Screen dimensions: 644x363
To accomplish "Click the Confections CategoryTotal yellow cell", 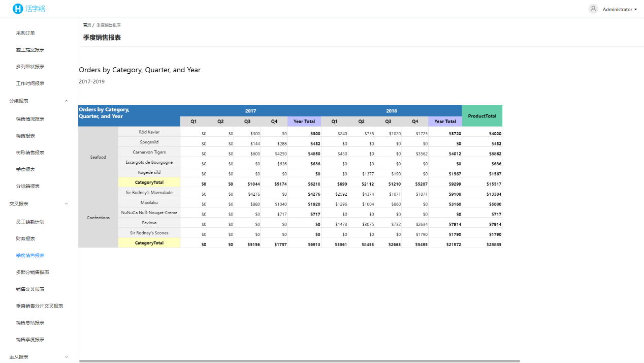I will 149,243.
